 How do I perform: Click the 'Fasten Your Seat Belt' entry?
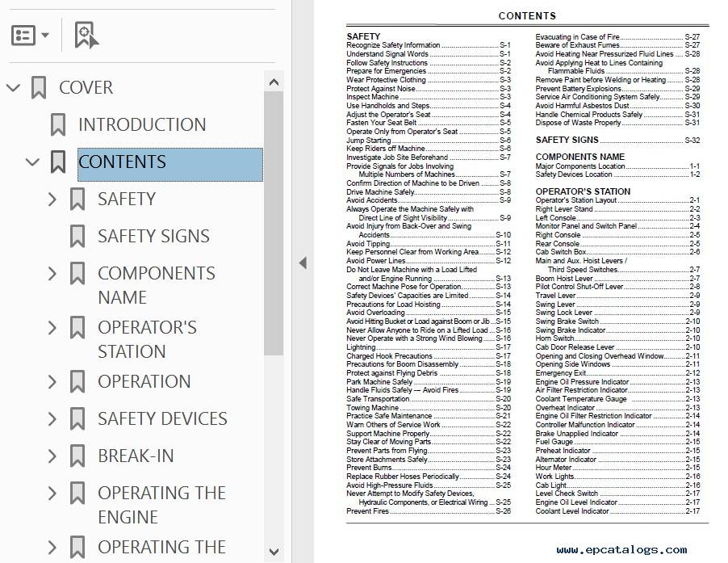pos(428,123)
